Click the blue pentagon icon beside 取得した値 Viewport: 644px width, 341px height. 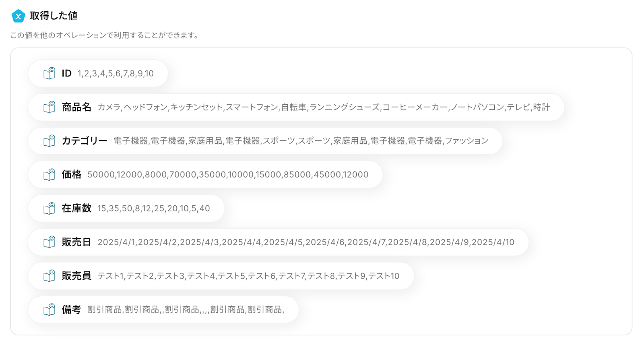point(18,16)
